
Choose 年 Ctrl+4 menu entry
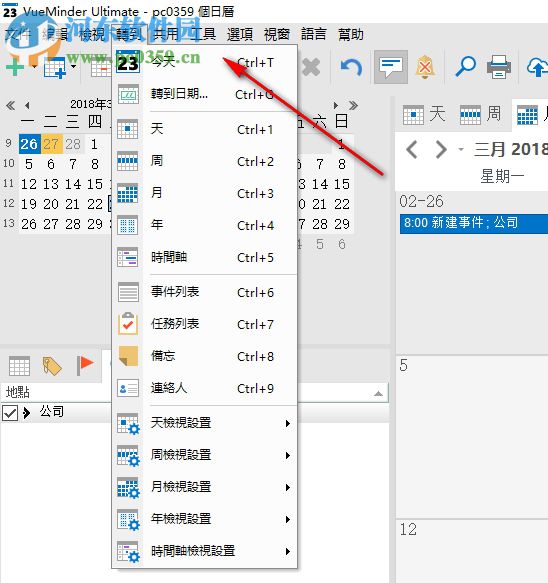pos(205,225)
